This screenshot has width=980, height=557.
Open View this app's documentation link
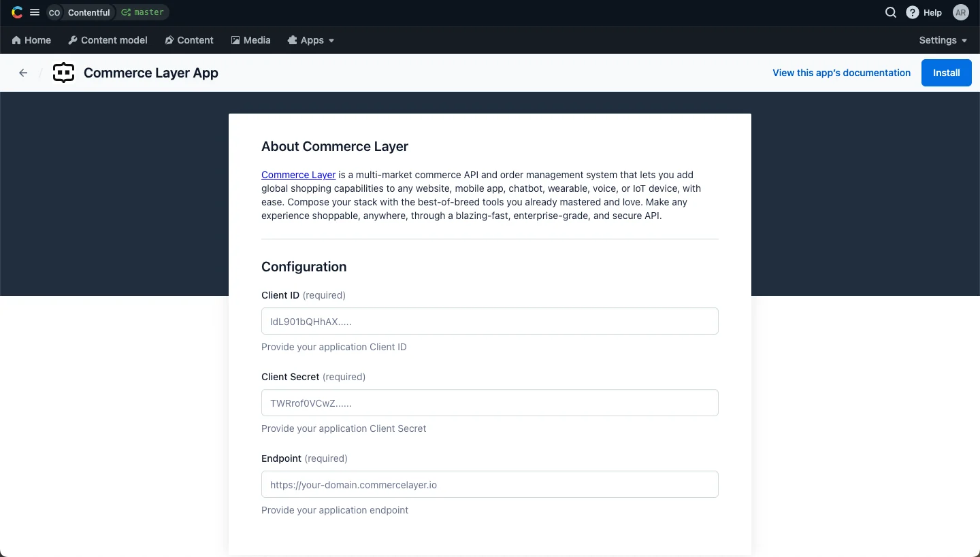(841, 73)
